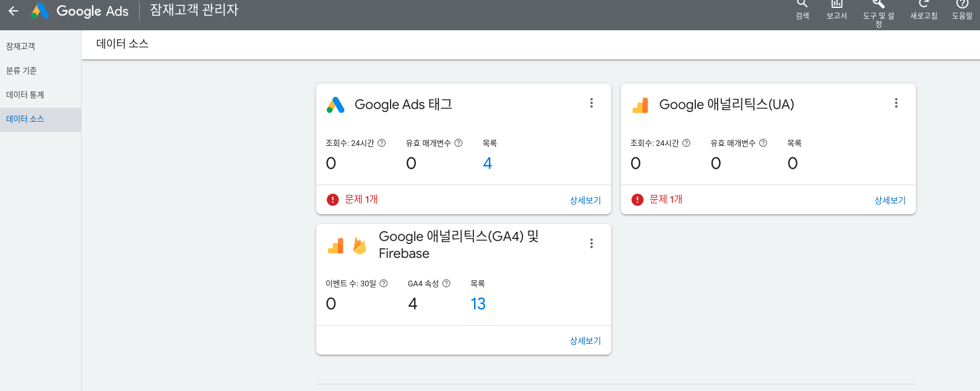The width and height of the screenshot is (980, 391).
Task: Click the red error icon on Google Ads 태그 card
Action: [x=333, y=200]
